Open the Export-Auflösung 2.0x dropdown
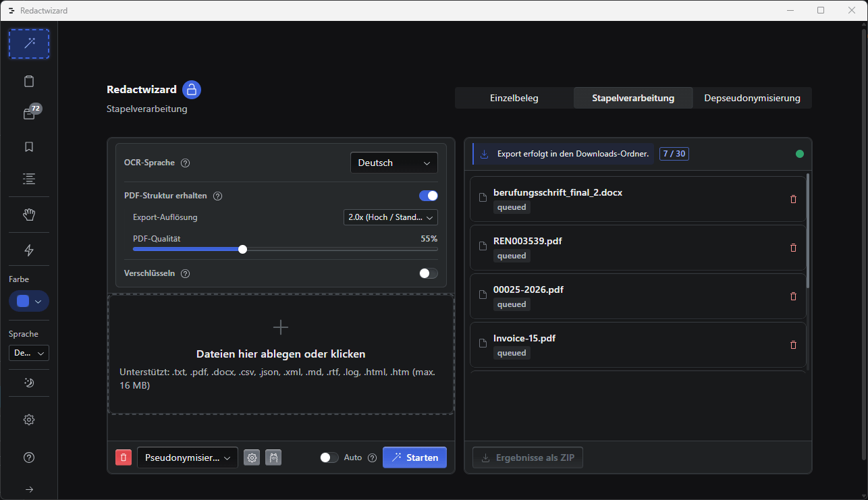868x500 pixels. point(391,217)
